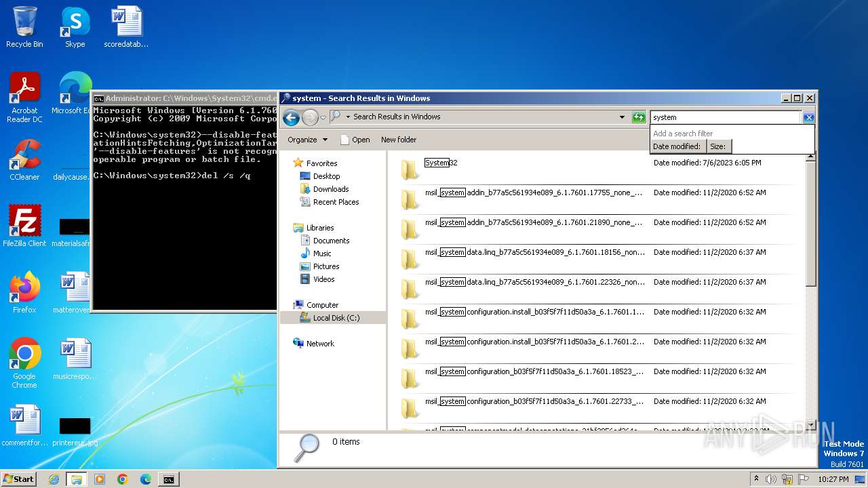This screenshot has height=488, width=868.
Task: Switch to the cmd taskbar button
Action: pyautogui.click(x=169, y=479)
